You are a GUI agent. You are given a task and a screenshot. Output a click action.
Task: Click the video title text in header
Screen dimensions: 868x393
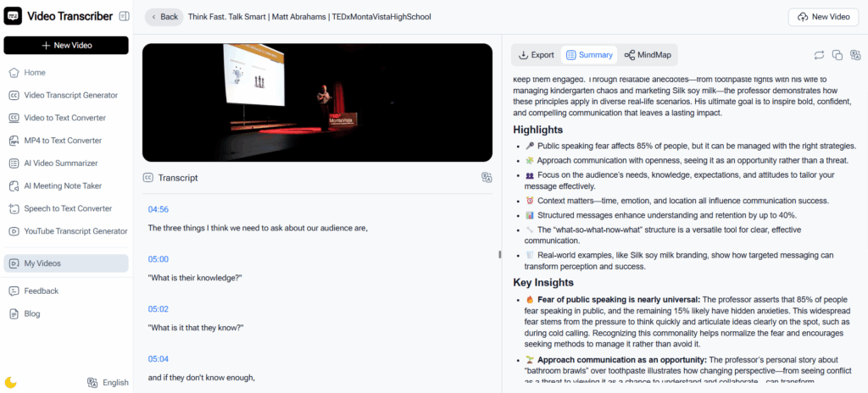(x=309, y=17)
